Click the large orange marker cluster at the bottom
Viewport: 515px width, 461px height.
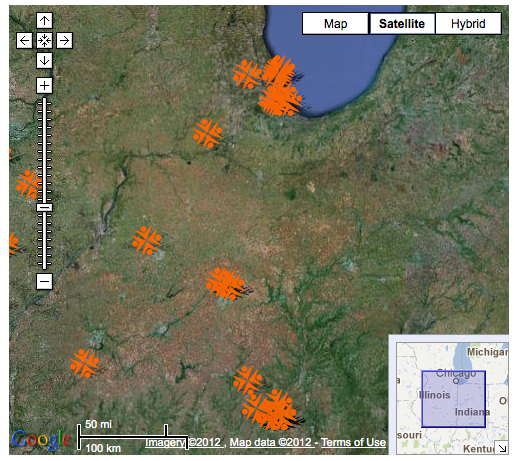pos(270,410)
